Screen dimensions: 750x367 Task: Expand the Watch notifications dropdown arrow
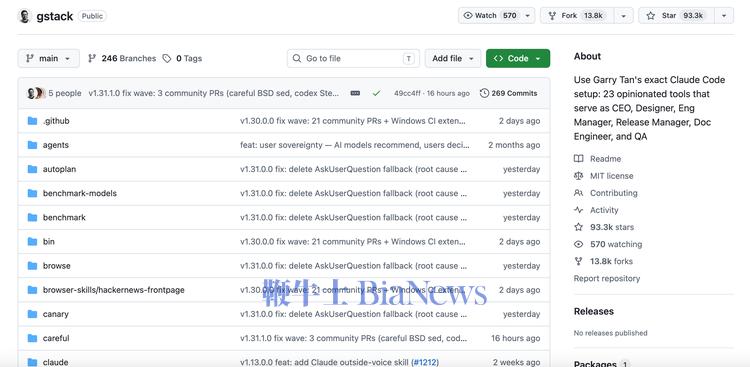(528, 16)
